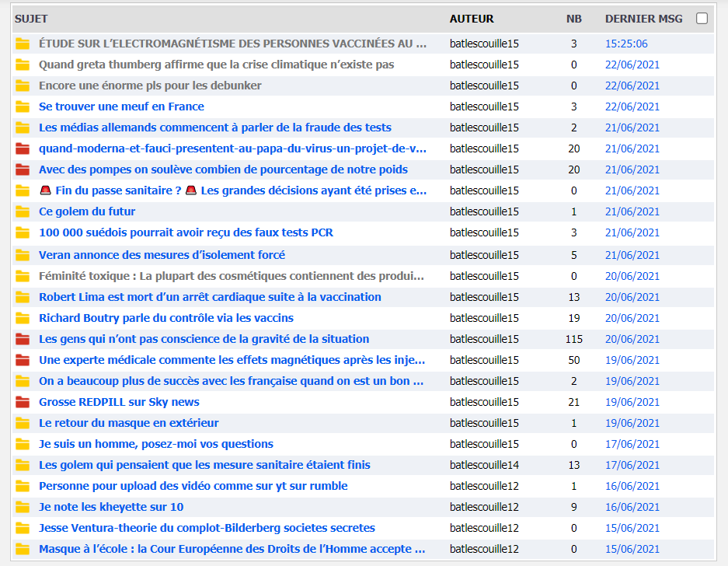Click folder icon for 'Les golem qui pensaient' topic
The width and height of the screenshot is (728, 566).
[x=23, y=465]
